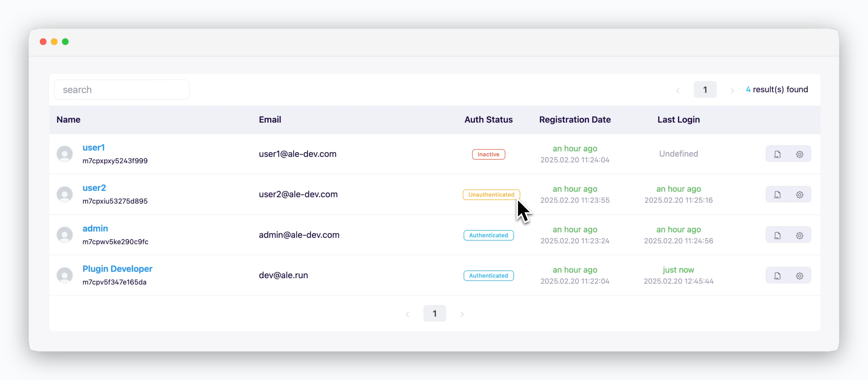
Task: Open settings gear for Plugin Developer
Action: [x=800, y=275]
